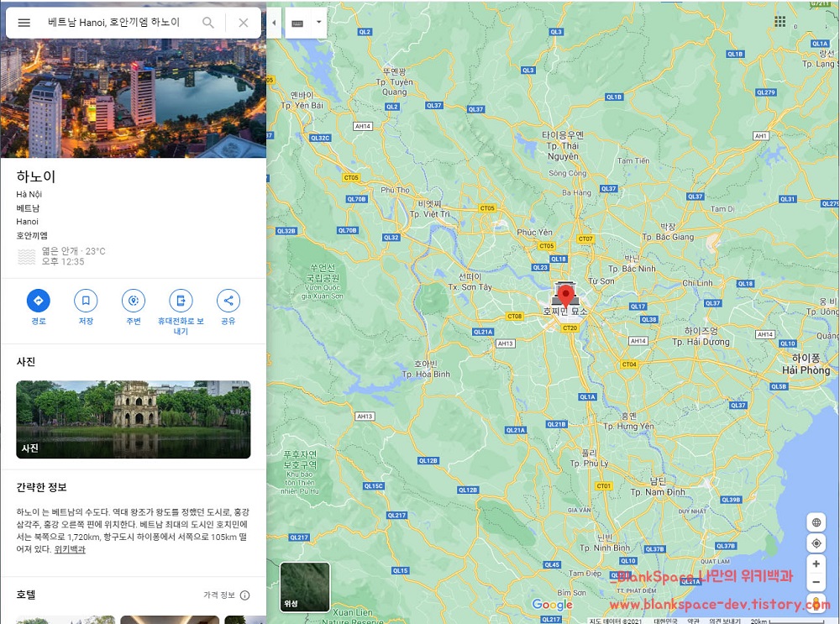Click the 주변 nearby button

[134, 307]
